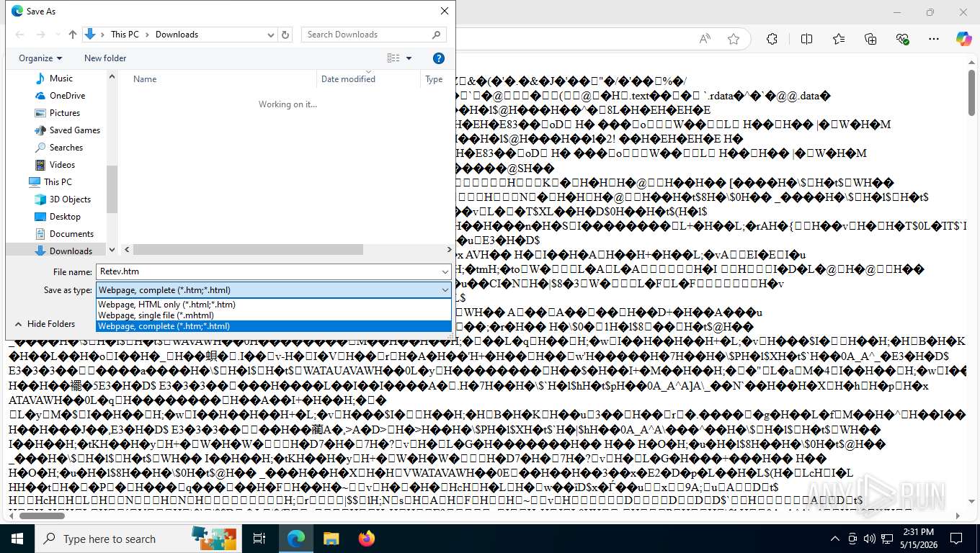980x553 pixels.
Task: Select Desktop in navigation pane
Action: tap(65, 217)
